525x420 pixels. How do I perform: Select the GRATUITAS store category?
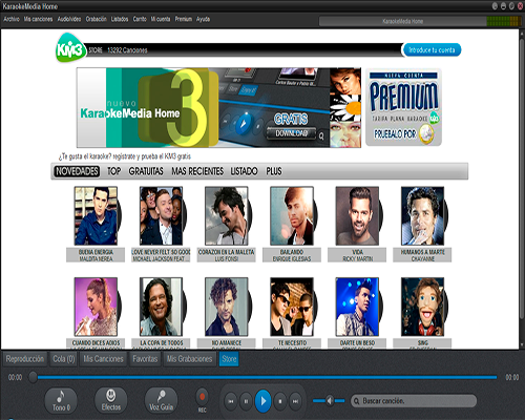[146, 171]
